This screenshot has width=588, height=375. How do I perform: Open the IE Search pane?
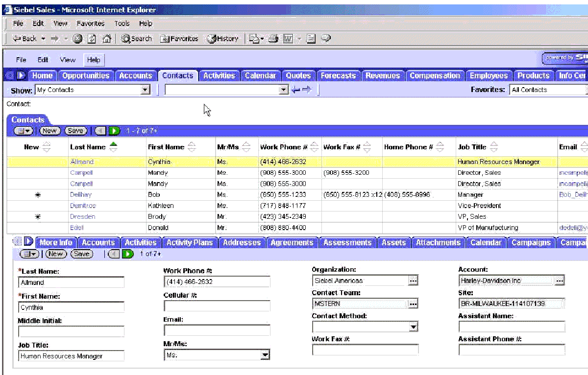(x=136, y=39)
